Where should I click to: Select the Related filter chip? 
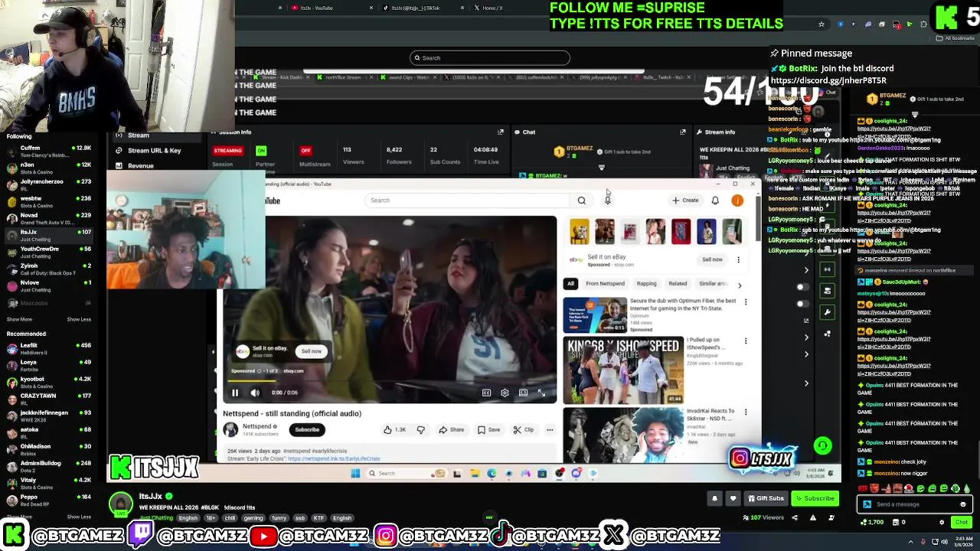click(678, 284)
